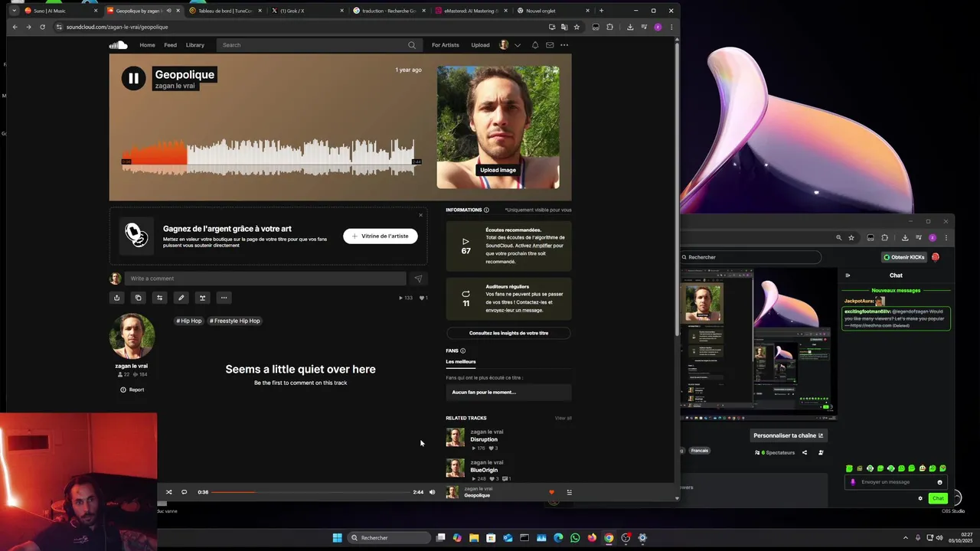The height and width of the screenshot is (551, 980).
Task: Close the Gagnez de l'argent banner
Action: click(x=420, y=215)
